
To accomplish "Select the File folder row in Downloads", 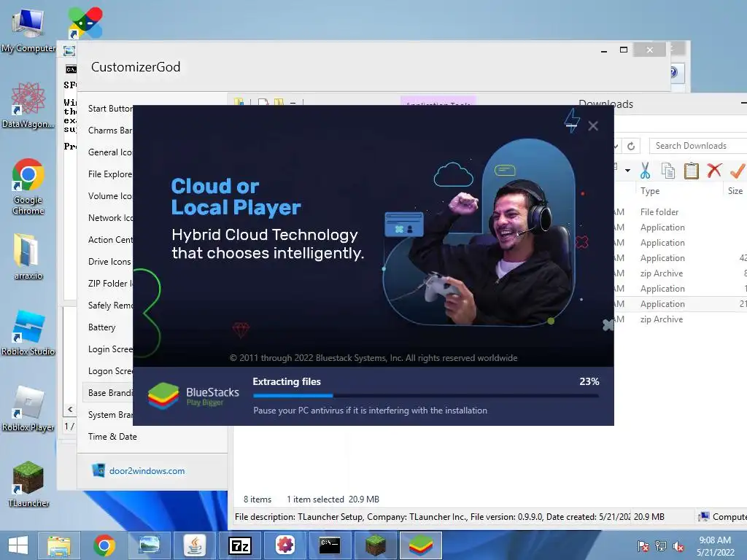I will point(681,212).
